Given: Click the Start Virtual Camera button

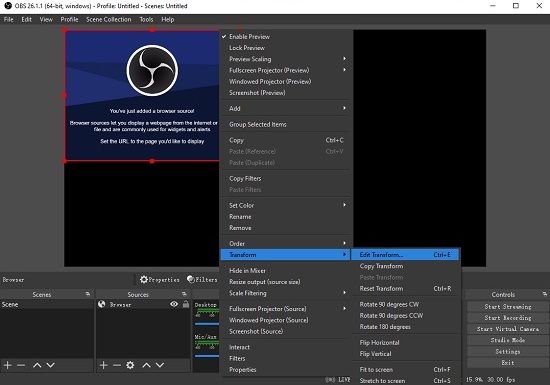Looking at the screenshot, I should point(508,329).
